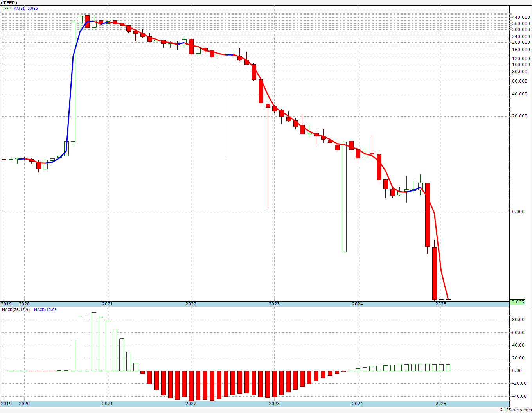The width and height of the screenshot is (532, 413).
Task: Click 2022 on the MACD panel time axis
Action: [191, 404]
